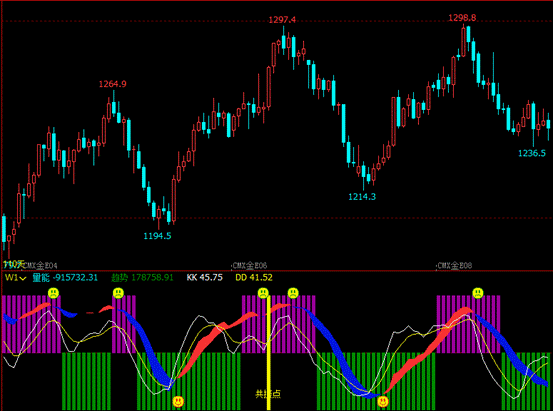
Task: Click the sad face icon under the 1264.9 peak
Action: (x=118, y=293)
